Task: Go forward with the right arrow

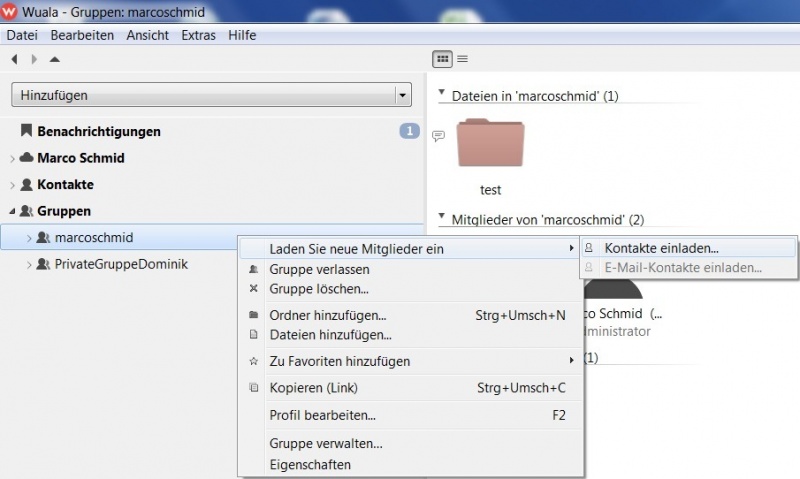Action: 34,59
